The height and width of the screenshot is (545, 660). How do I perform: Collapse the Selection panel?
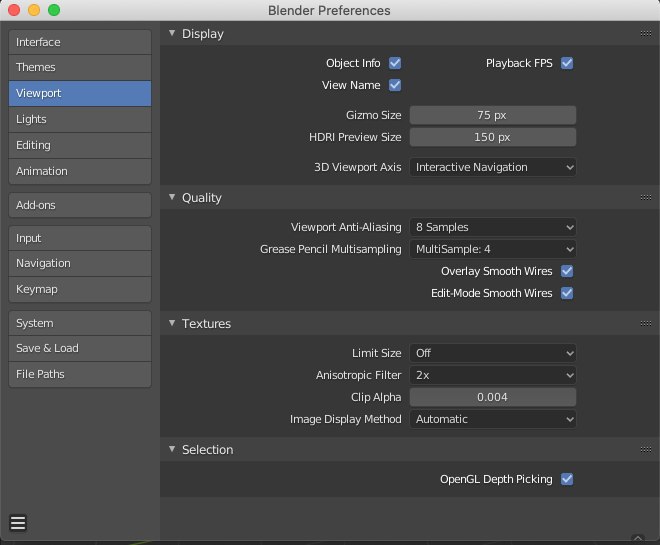click(172, 449)
